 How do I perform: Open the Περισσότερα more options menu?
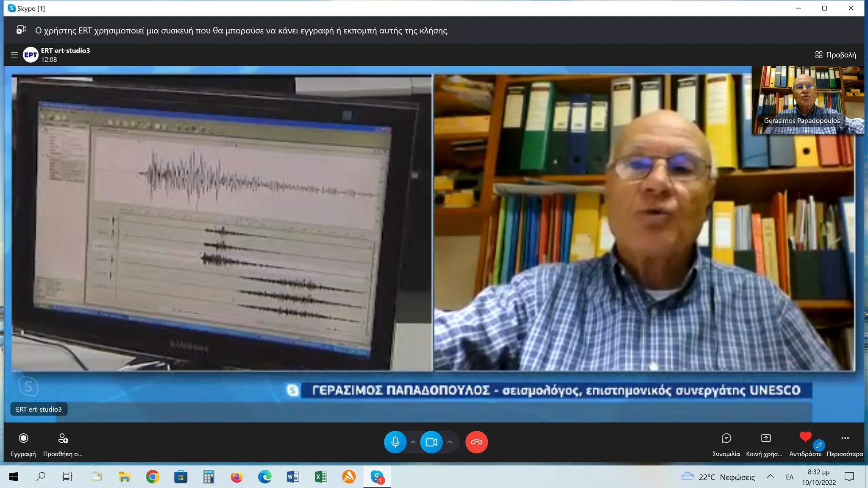[x=845, y=438]
